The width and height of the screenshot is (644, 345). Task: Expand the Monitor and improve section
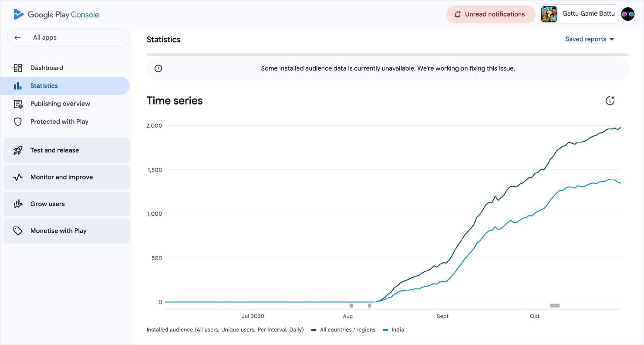point(67,177)
